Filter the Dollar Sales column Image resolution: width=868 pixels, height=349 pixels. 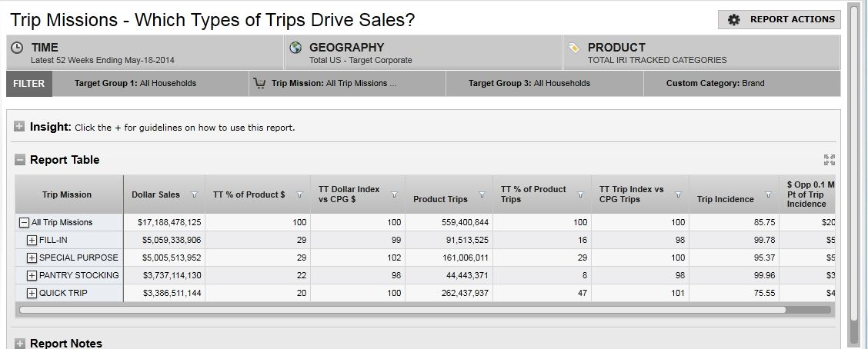[194, 195]
